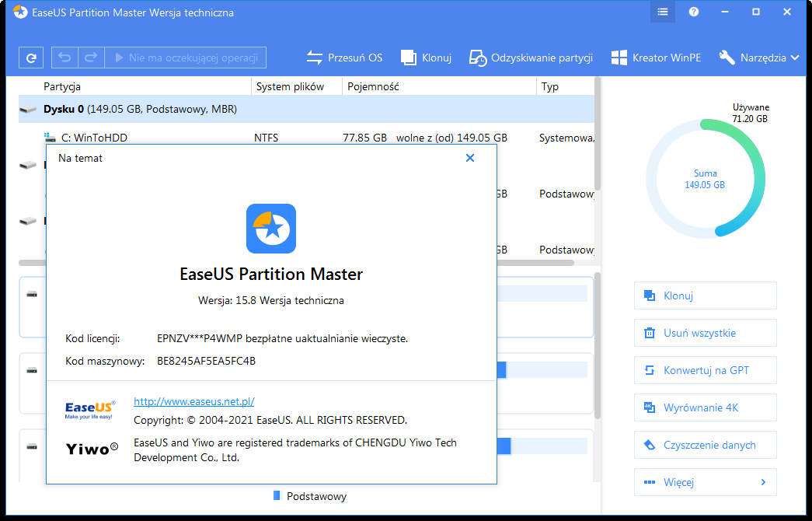Click the clone icon in side panel Klonuj
Screen dimensions: 812x521
click(x=650, y=295)
